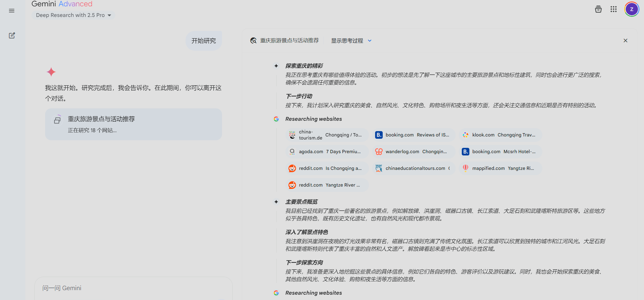Click the Is Chongqing reddit favicon
This screenshot has height=300, width=644.
[x=292, y=168]
